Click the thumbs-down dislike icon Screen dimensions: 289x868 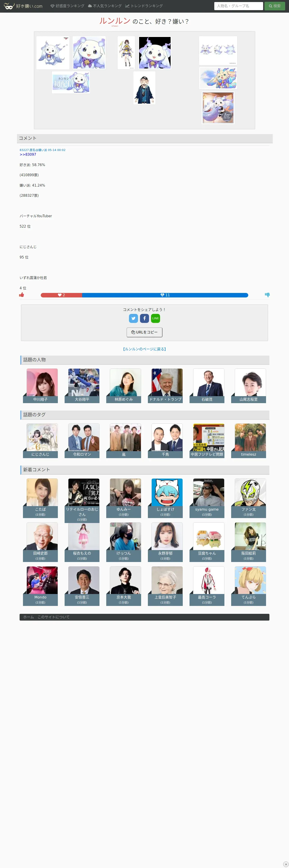(267, 295)
